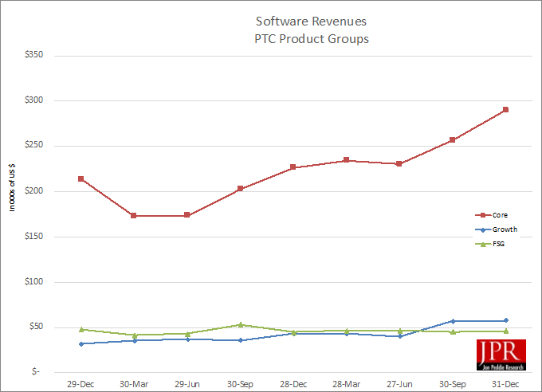Image resolution: width=542 pixels, height=392 pixels.
Task: Select FSG data point at 27-Jun
Action: point(400,331)
